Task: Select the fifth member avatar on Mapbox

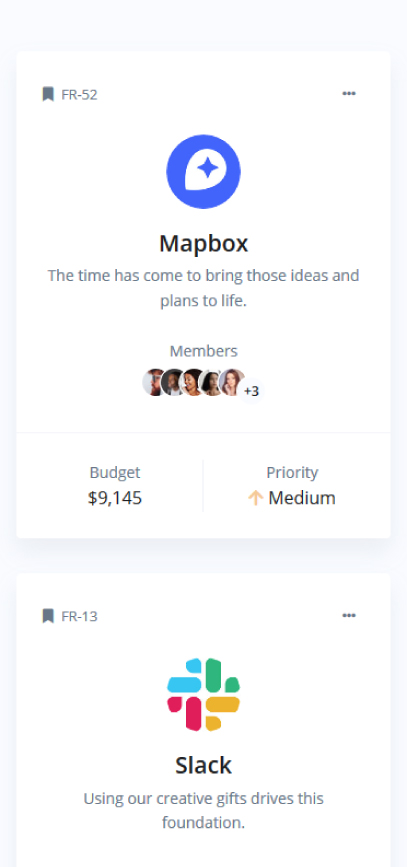Action: (x=232, y=383)
